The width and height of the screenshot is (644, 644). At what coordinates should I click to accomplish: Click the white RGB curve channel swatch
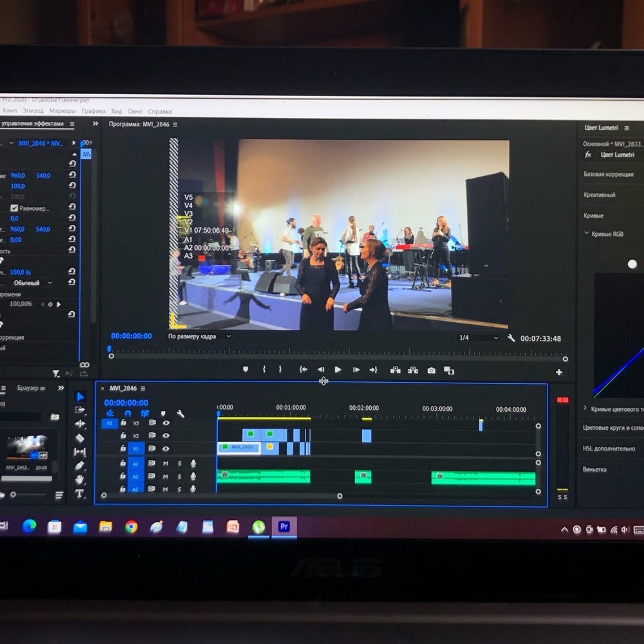[x=632, y=264]
